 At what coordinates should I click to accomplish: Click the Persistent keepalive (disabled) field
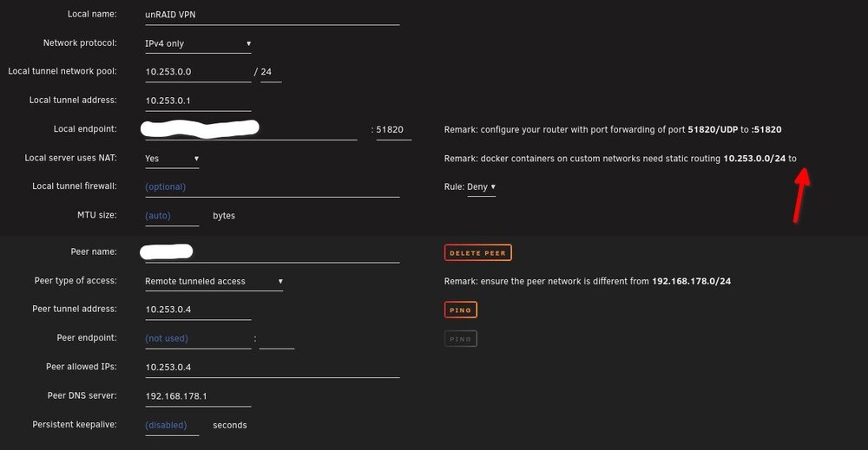(x=172, y=425)
